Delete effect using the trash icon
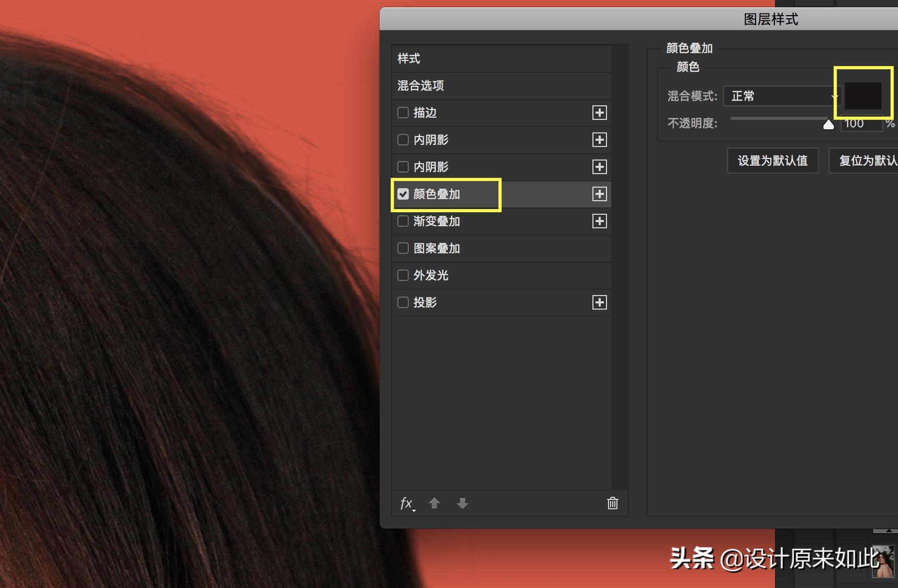The width and height of the screenshot is (898, 588). click(x=612, y=503)
